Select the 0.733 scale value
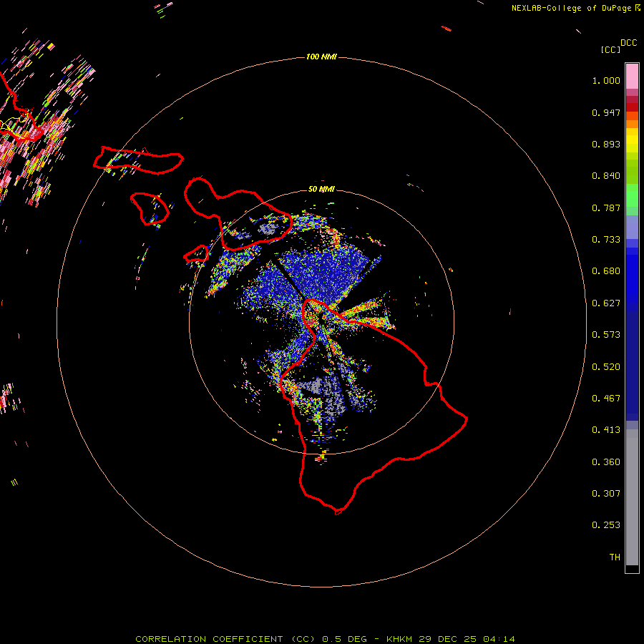644x644 pixels. (x=606, y=240)
